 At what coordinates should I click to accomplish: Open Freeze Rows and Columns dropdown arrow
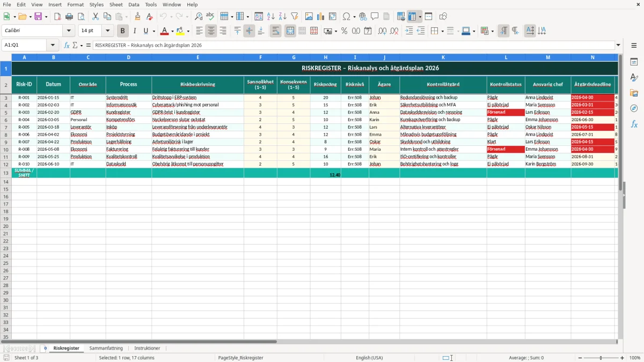point(420,17)
